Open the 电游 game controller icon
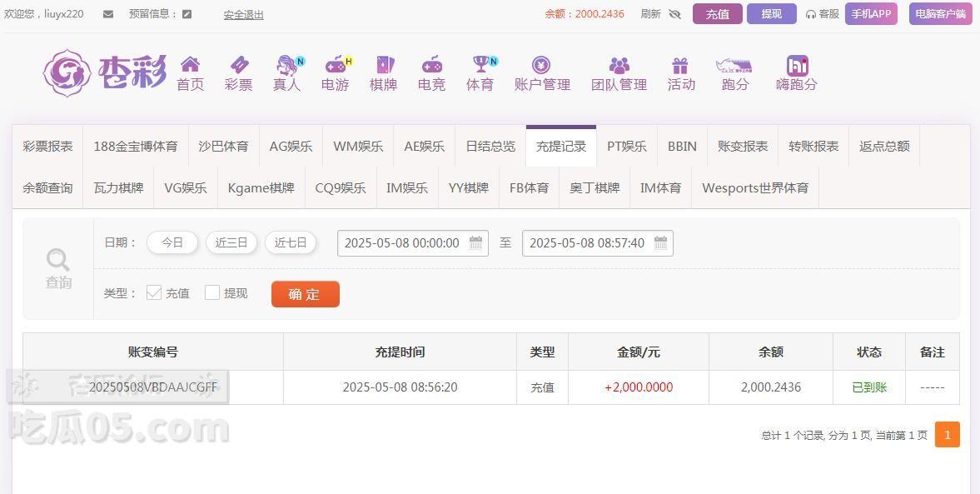This screenshot has width=980, height=494. [x=336, y=64]
